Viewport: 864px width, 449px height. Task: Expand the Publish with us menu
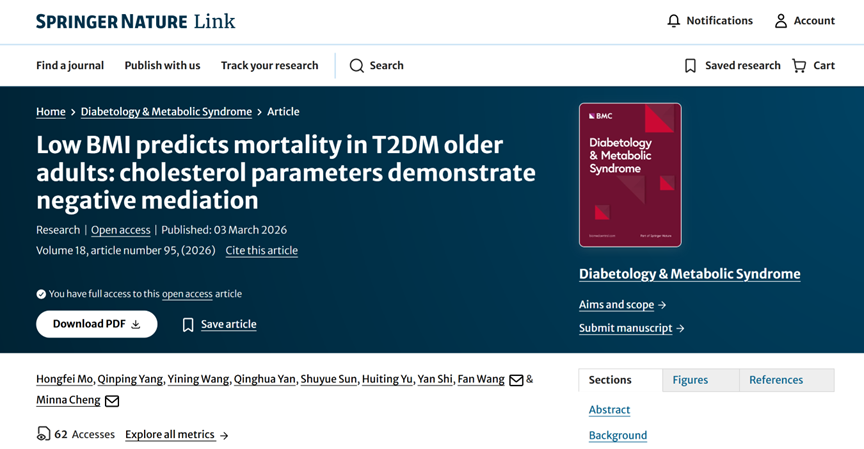162,66
